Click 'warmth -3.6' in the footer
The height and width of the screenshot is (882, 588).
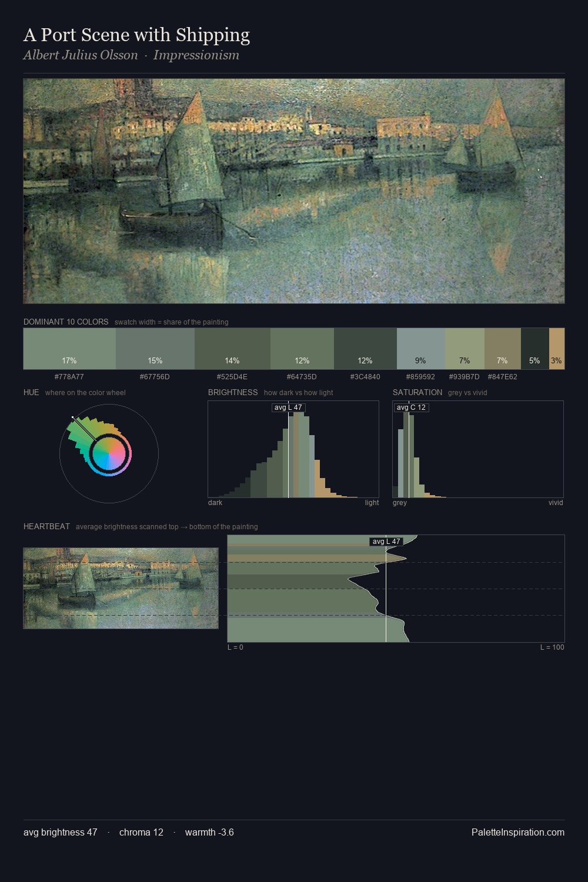pyautogui.click(x=209, y=832)
